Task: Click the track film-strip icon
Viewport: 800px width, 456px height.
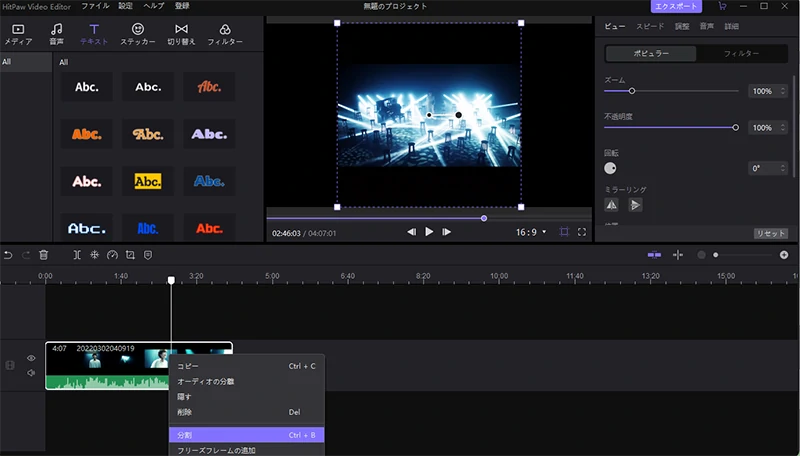Action: pos(10,365)
